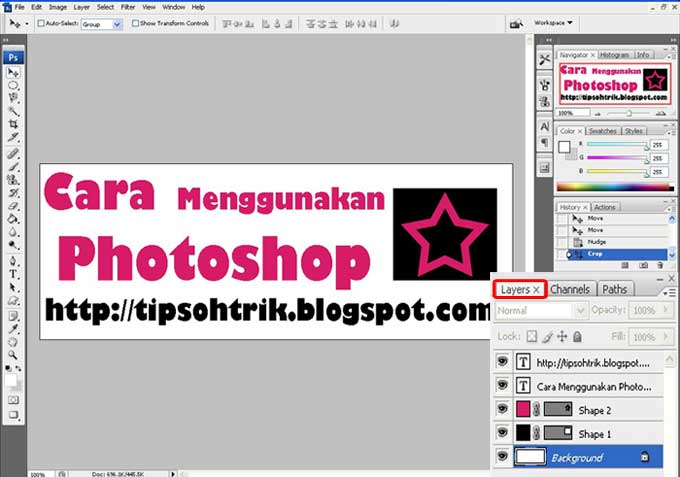The image size is (680, 477).
Task: Open the Filter menu
Action: tap(128, 7)
